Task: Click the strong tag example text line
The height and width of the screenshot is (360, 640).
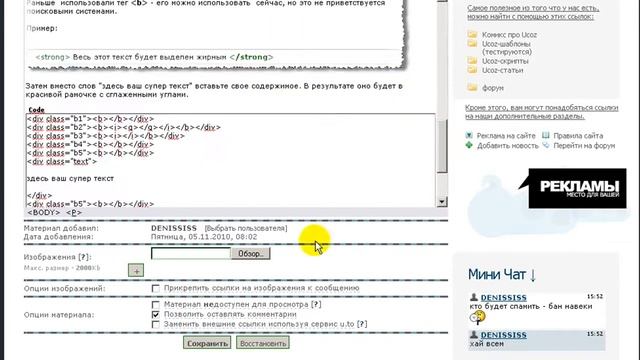Action: point(154,57)
